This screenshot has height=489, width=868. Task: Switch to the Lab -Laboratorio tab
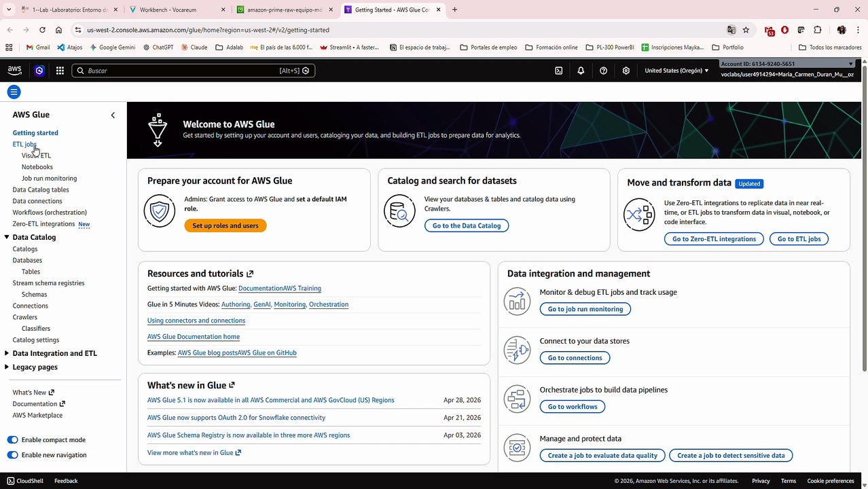pyautogui.click(x=69, y=10)
